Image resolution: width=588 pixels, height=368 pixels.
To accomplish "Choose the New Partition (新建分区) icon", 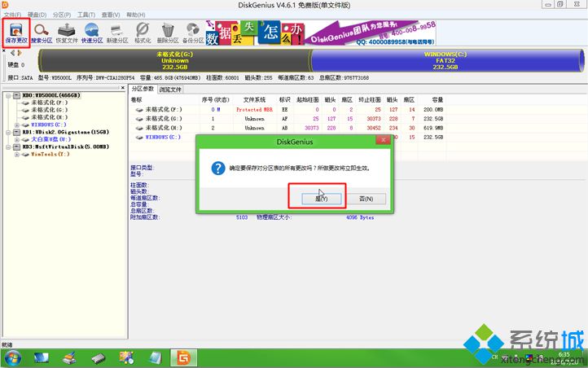I will (x=117, y=33).
